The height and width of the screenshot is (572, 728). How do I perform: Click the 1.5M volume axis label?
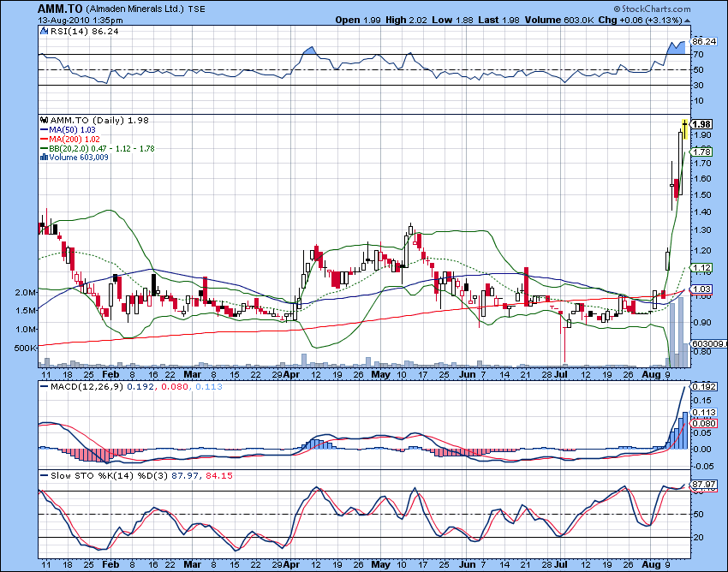(x=26, y=311)
